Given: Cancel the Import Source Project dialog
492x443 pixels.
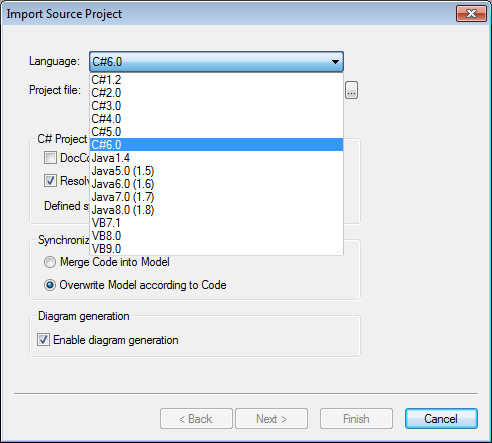Looking at the screenshot, I should tap(441, 419).
